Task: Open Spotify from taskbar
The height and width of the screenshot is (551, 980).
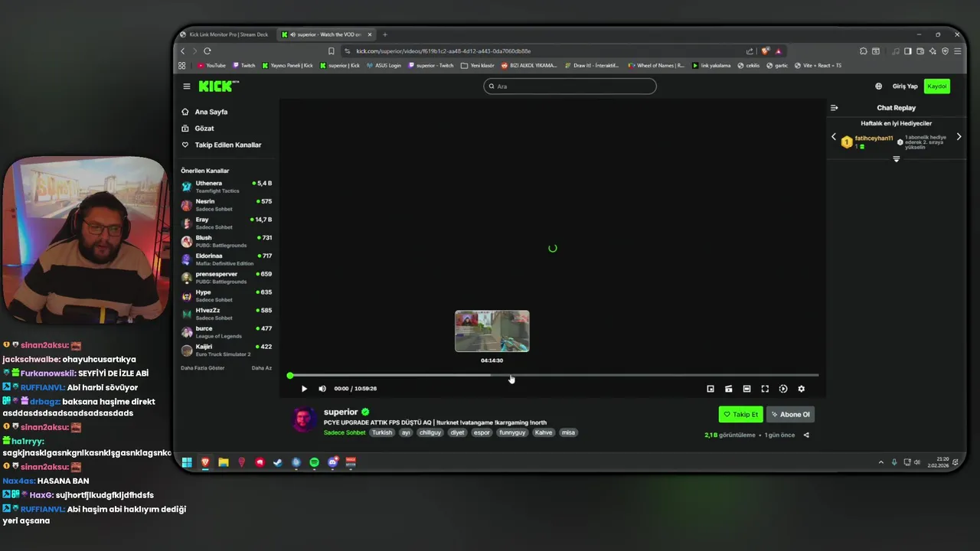Action: pos(315,462)
